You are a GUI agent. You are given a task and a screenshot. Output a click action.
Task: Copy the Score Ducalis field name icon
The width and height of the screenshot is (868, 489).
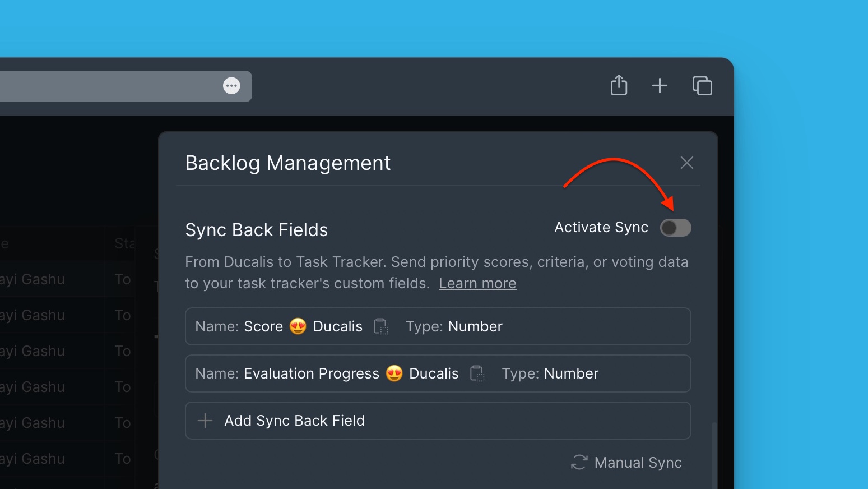click(381, 326)
